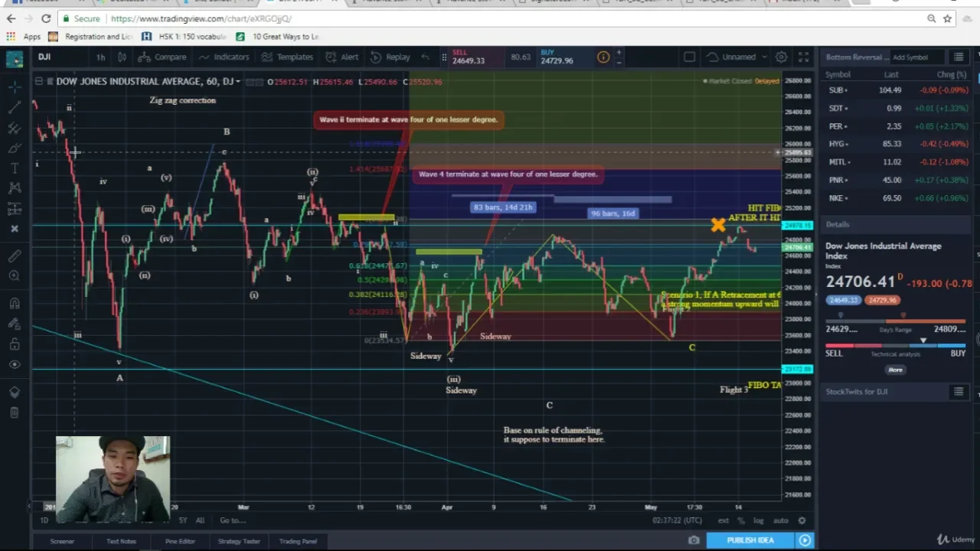Select the text annotation tool
The width and height of the screenshot is (980, 551).
point(15,168)
